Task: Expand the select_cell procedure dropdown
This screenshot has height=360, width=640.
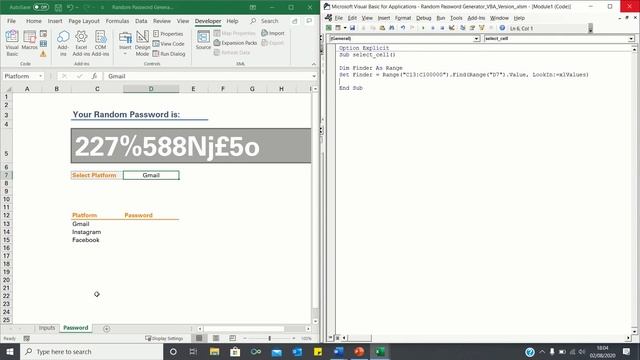Action: (x=631, y=39)
